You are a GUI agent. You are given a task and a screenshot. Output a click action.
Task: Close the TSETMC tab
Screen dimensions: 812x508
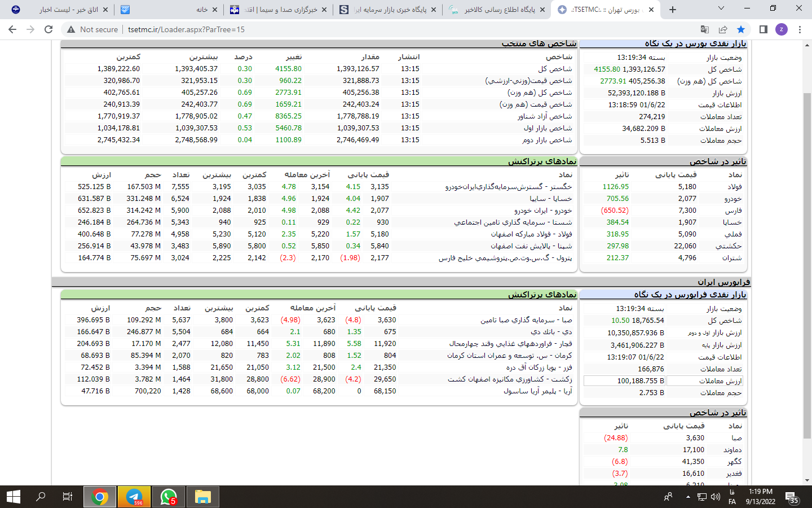click(651, 10)
